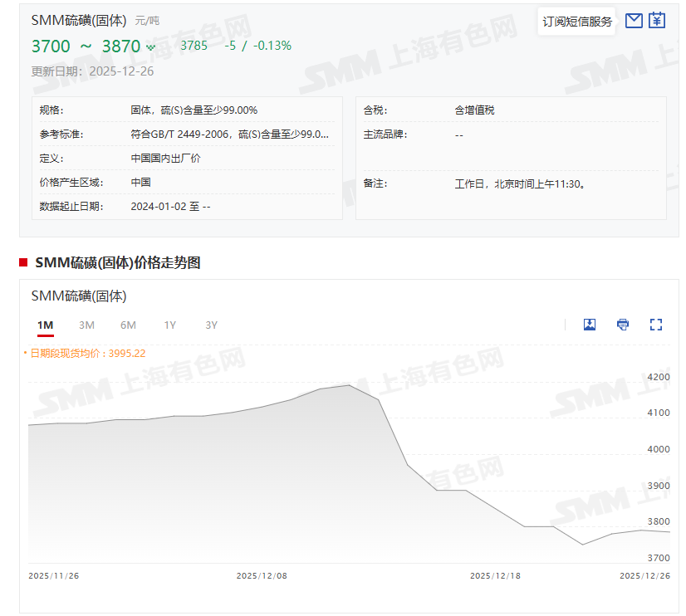Click the red square beside 价格走势图 heading

pos(24,263)
